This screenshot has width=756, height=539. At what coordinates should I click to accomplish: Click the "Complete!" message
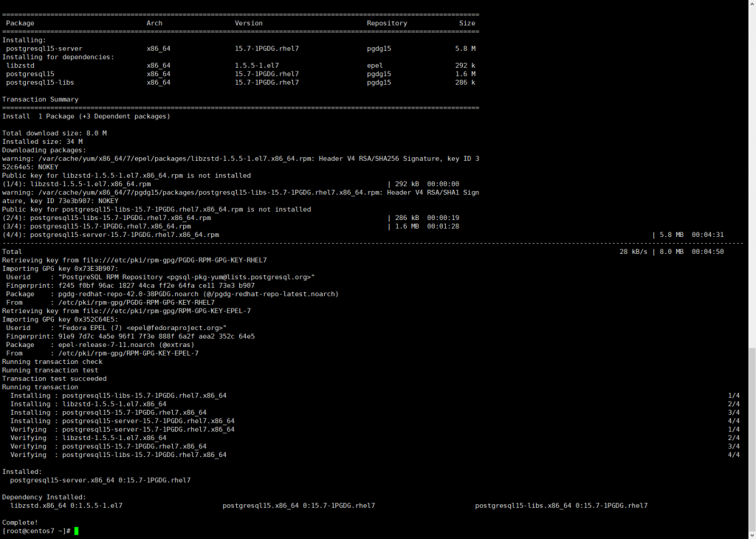click(x=20, y=523)
